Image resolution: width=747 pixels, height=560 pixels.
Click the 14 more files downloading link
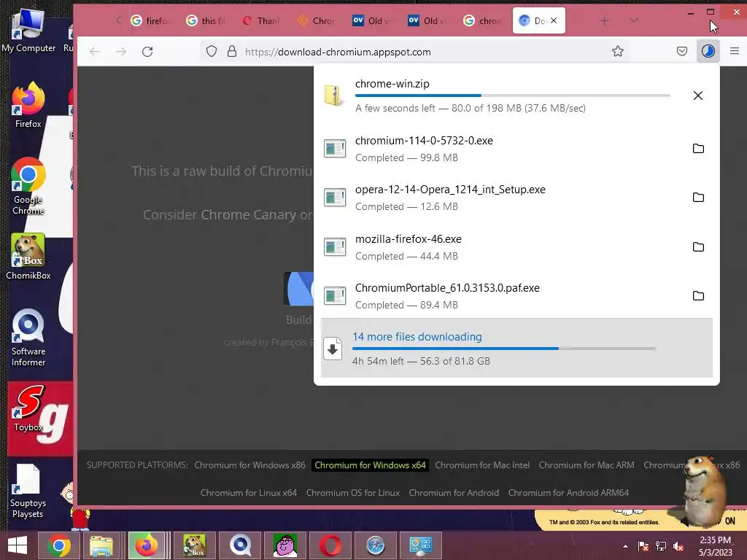coord(417,337)
